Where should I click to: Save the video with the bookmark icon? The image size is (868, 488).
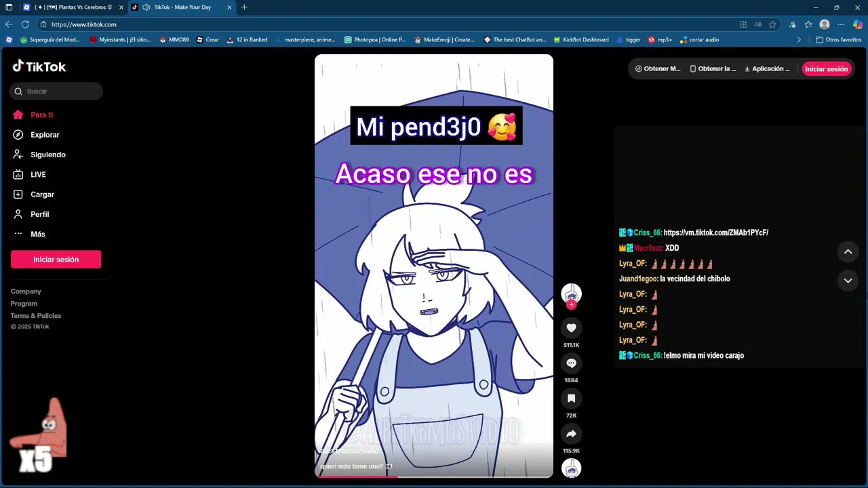tap(571, 399)
